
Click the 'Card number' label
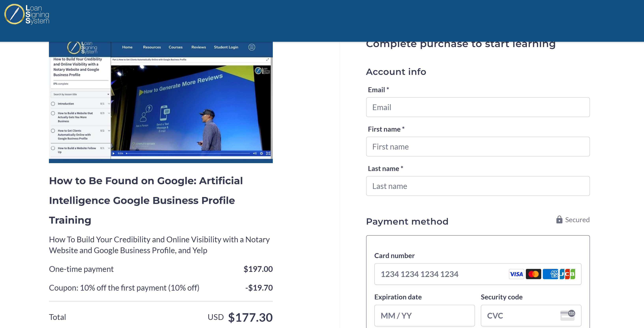pos(394,255)
